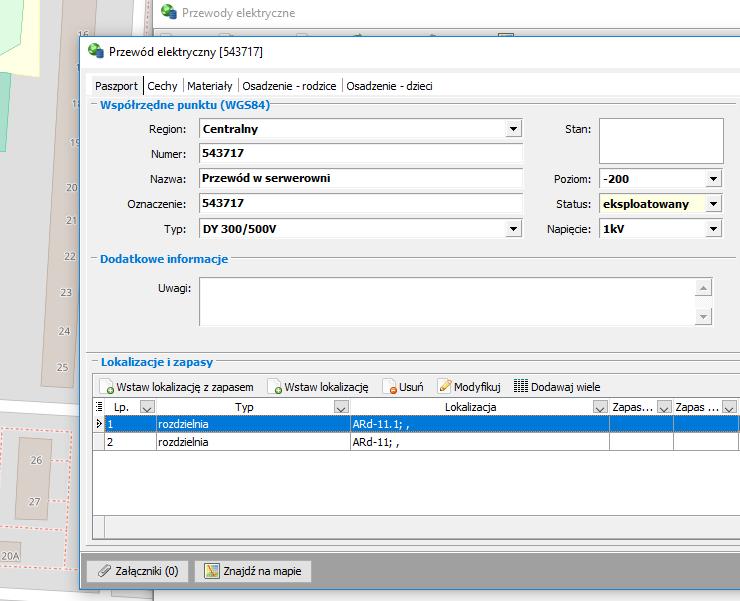Click the Przewody elektryczne window globe icon
The width and height of the screenshot is (740, 601).
coord(169,11)
